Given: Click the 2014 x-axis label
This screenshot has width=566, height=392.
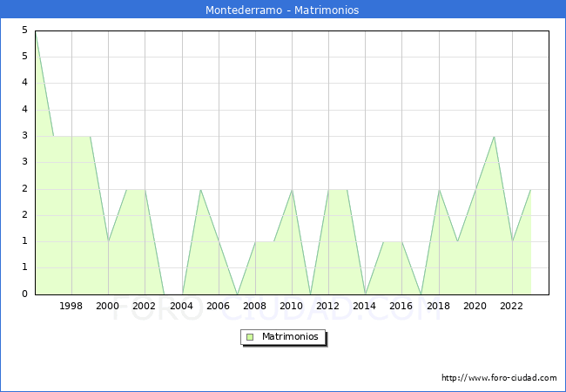Looking at the screenshot, I should point(364,306).
